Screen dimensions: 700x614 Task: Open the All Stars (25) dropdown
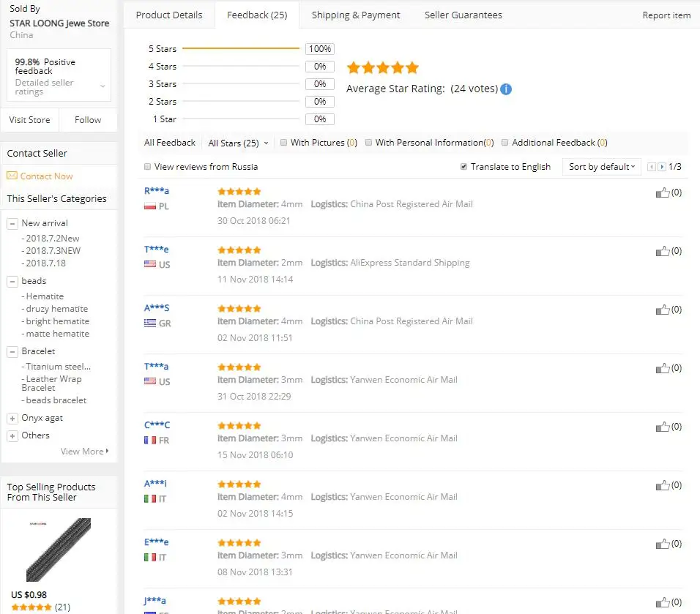(x=238, y=143)
